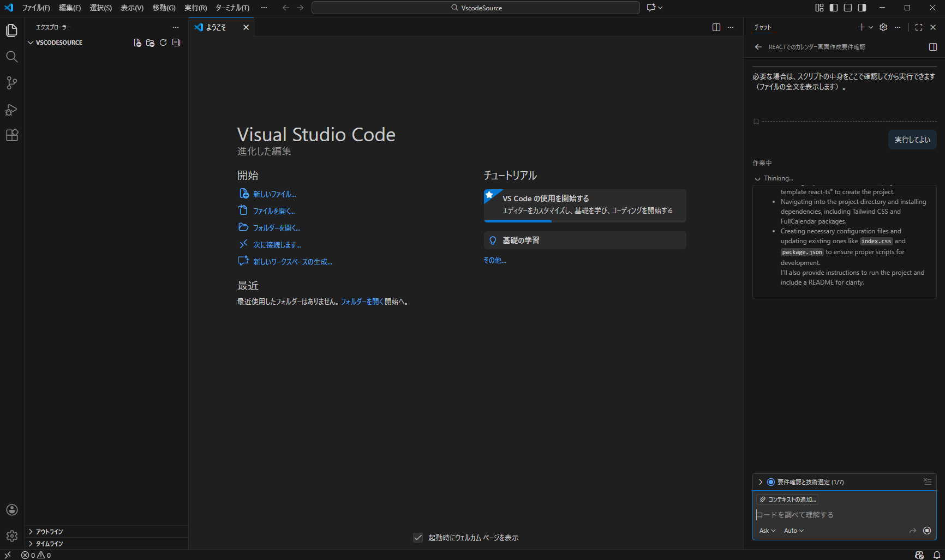Click the フォルダーを開く link under 開始
Screen dimensions: 945x560
click(277, 228)
